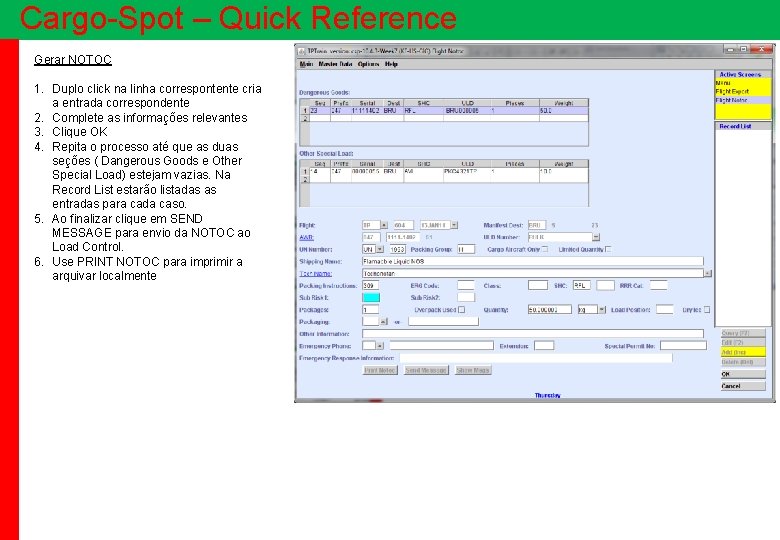Click the Packing Instructions field
The image size is (780, 540).
(x=371, y=285)
